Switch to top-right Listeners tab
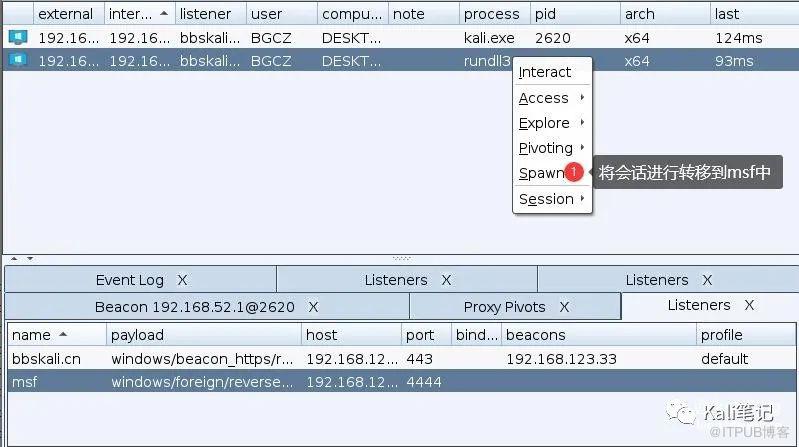Image resolution: width=799 pixels, height=447 pixels. pyautogui.click(x=656, y=280)
